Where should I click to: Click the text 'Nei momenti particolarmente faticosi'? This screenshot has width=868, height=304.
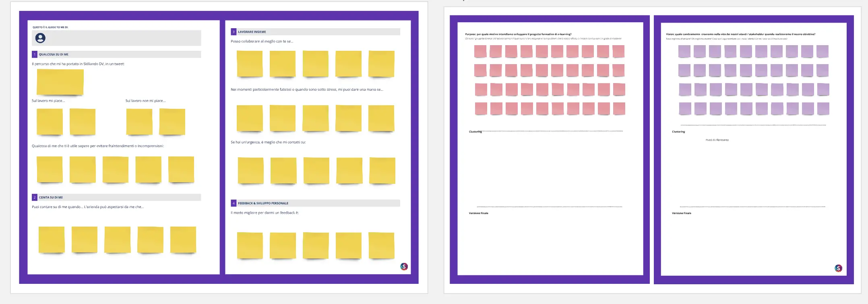click(261, 90)
